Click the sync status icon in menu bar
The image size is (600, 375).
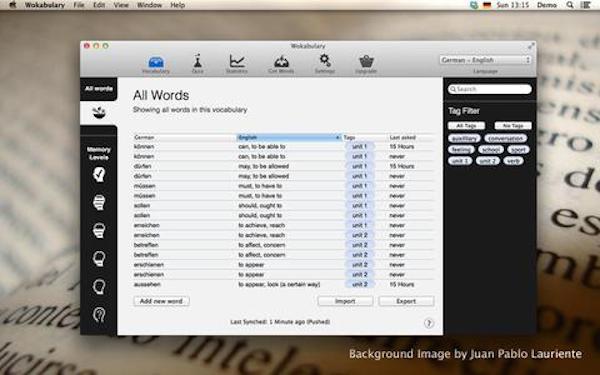[474, 5]
